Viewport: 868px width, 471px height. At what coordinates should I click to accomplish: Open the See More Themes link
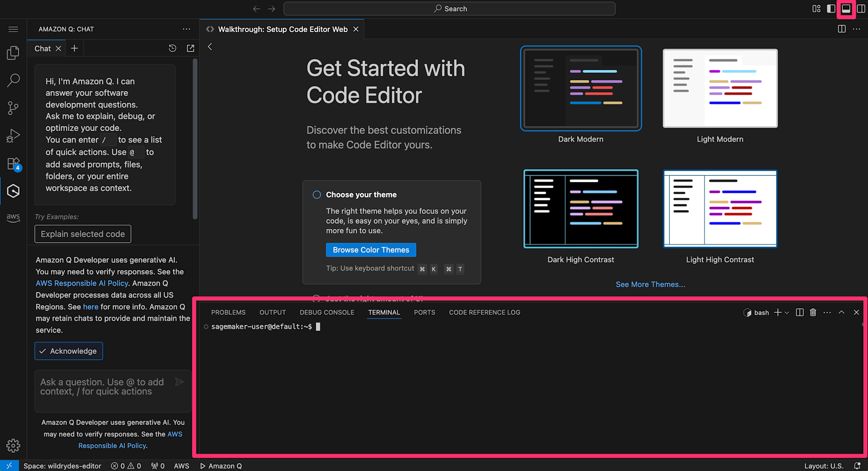pos(650,285)
